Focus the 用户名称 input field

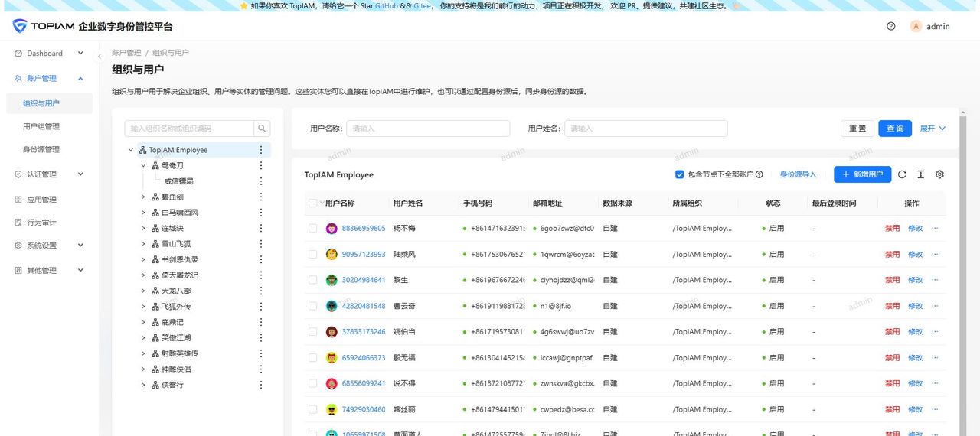click(x=428, y=129)
